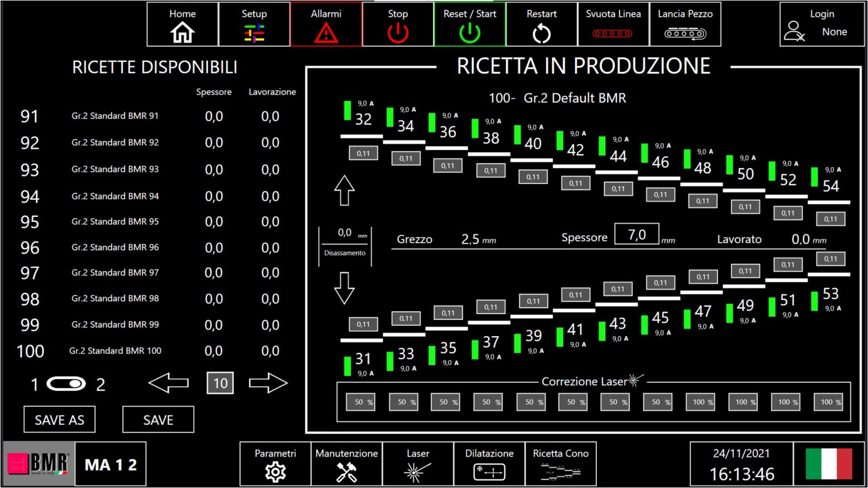Click the Italian flag language selector
Image resolution: width=868 pixels, height=488 pixels.
828,464
